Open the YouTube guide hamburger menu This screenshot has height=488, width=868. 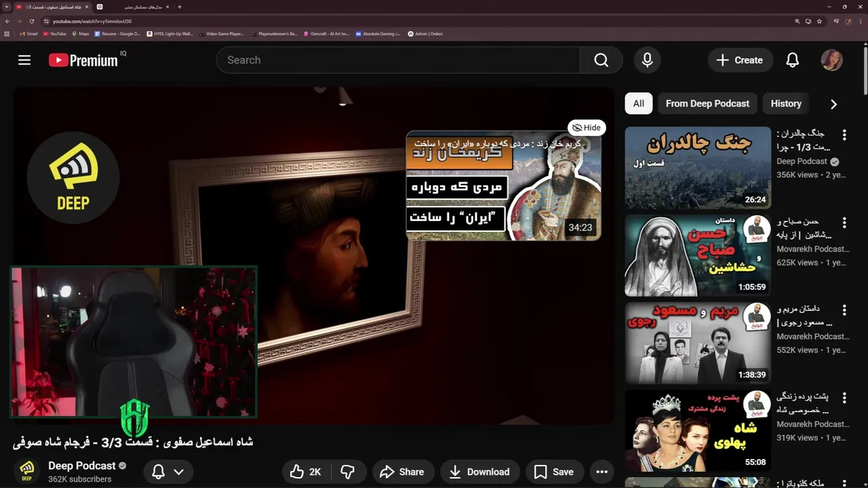coord(24,60)
